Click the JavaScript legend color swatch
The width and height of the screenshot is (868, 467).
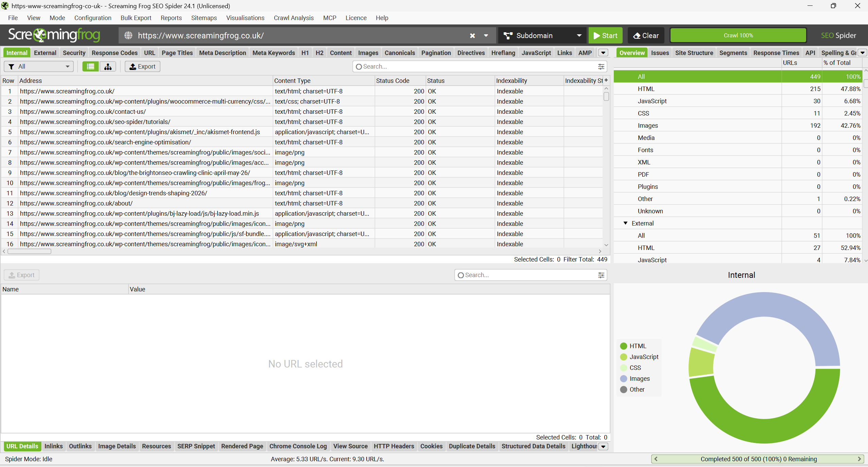coord(624,357)
